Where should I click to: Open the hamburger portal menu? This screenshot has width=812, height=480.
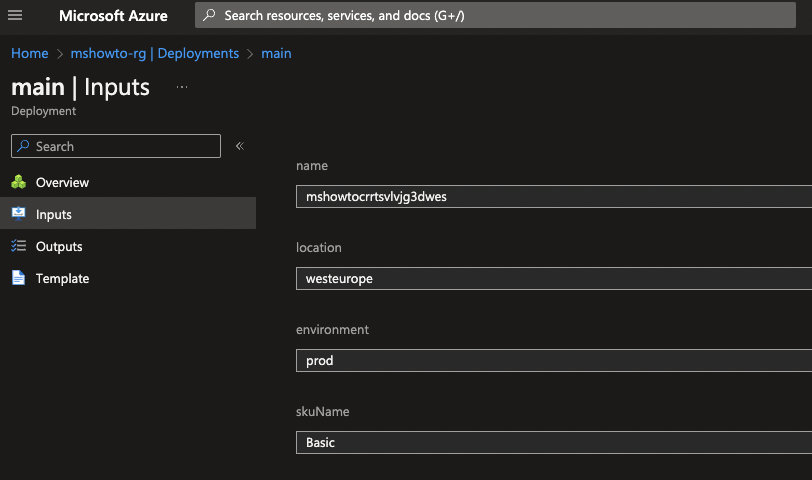(15, 15)
